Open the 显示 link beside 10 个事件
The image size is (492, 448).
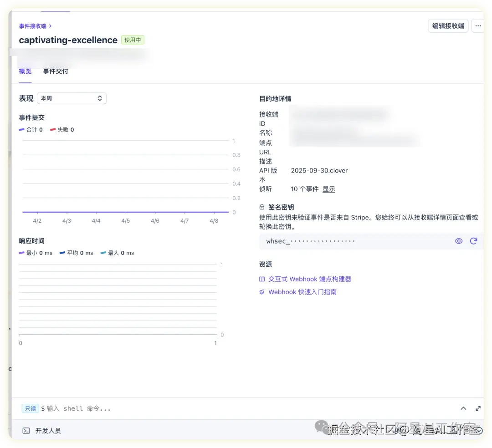[x=328, y=189]
